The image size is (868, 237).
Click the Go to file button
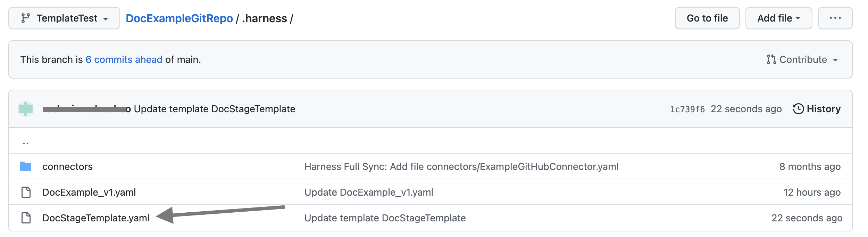[x=707, y=18]
